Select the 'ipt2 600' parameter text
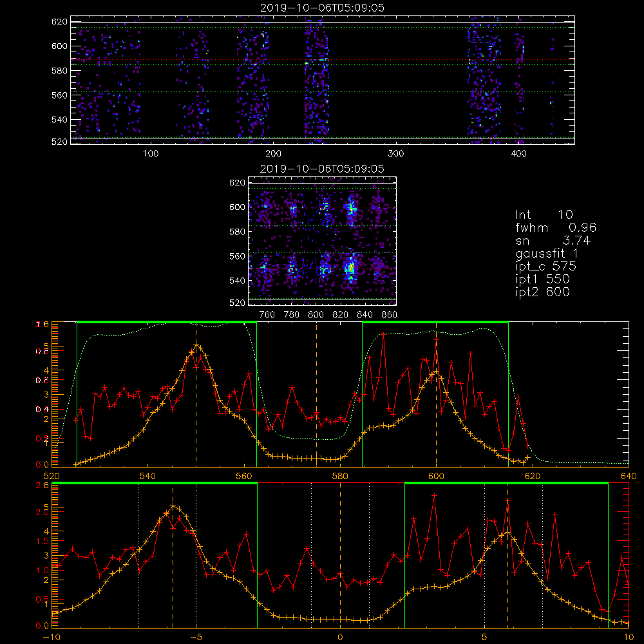The width and height of the screenshot is (644, 644). [542, 292]
